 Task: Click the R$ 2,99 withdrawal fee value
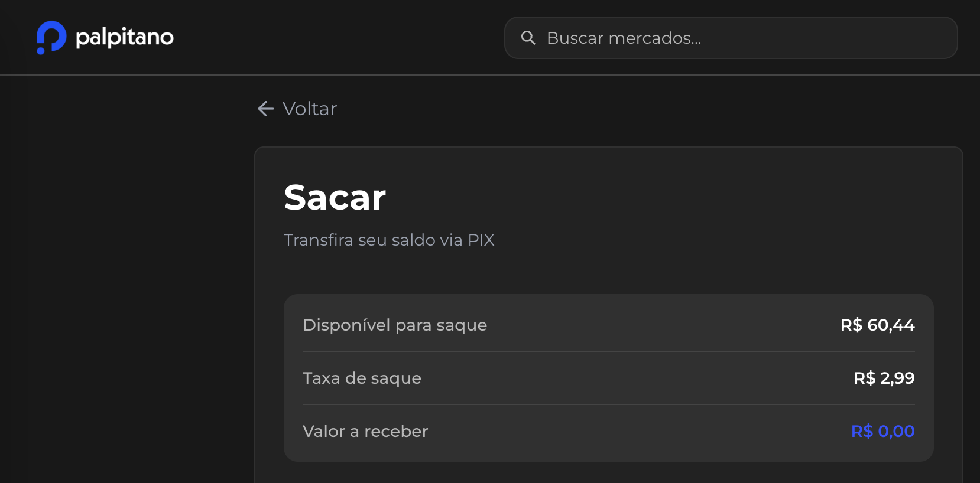884,378
